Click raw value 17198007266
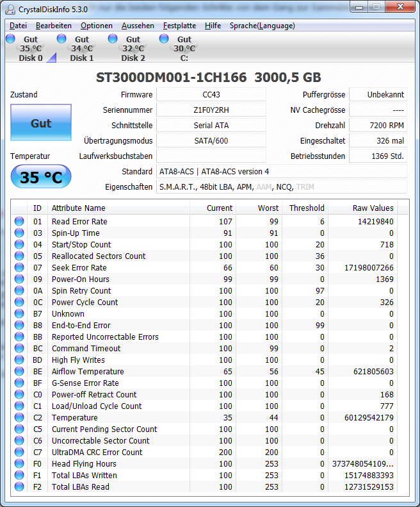Screen dimensions: 420x507 coord(369,268)
